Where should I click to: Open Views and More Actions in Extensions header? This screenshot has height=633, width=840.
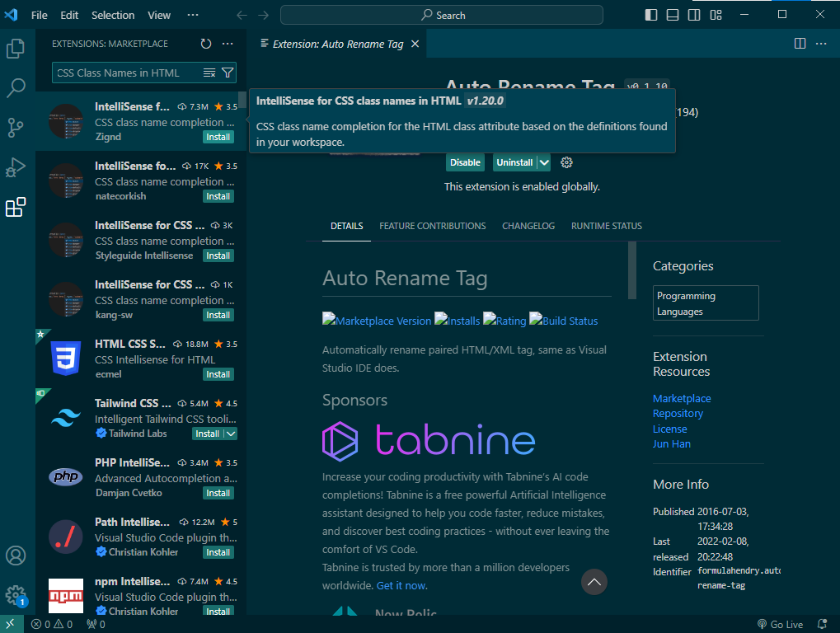click(x=228, y=44)
